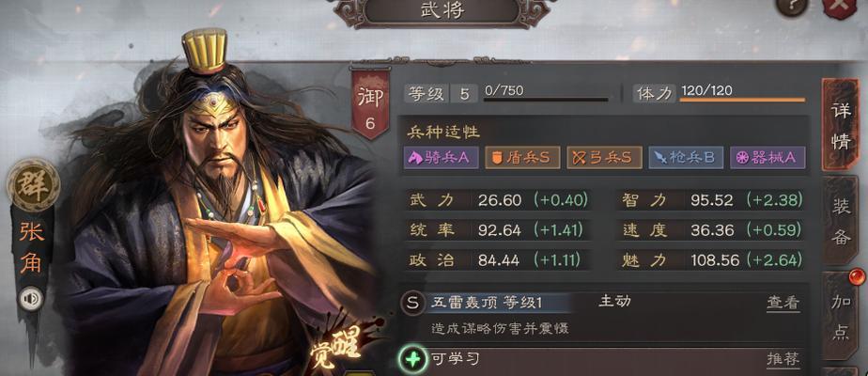Open the question mark help icon
The width and height of the screenshot is (868, 376).
point(793,6)
